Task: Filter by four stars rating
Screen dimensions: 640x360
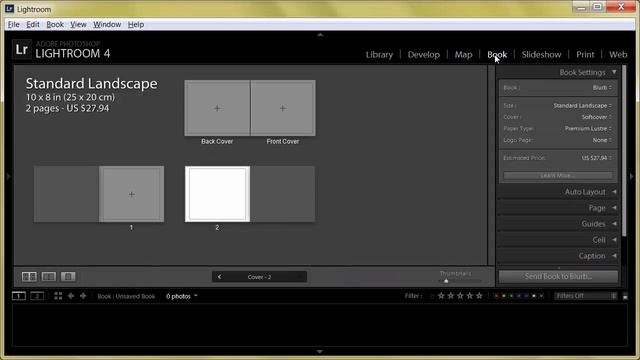Action: click(470, 296)
